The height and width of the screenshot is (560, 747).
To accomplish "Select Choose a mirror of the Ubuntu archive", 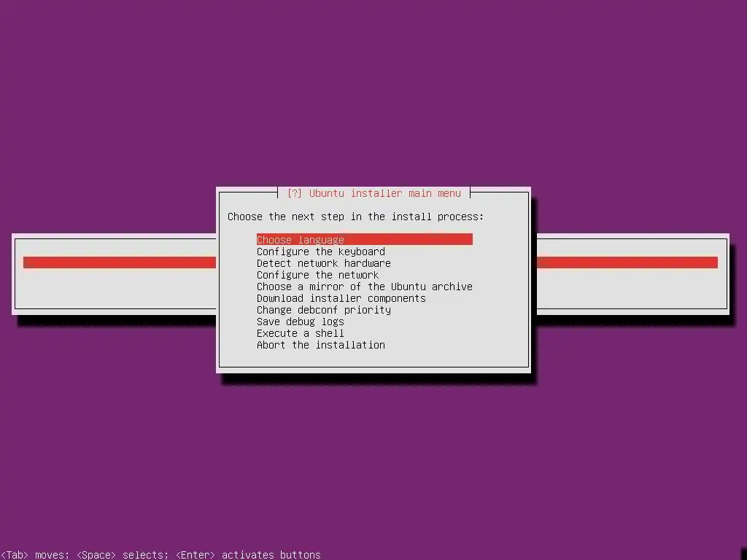I will [x=365, y=286].
